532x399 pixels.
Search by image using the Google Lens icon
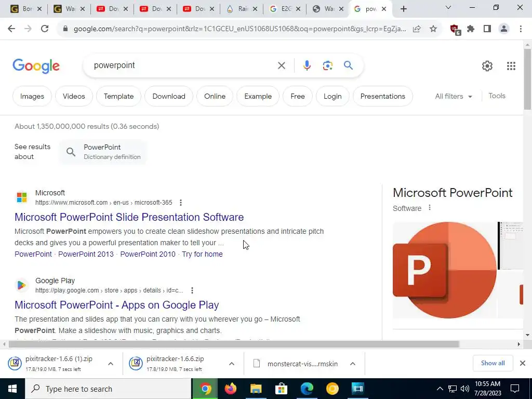click(x=327, y=65)
